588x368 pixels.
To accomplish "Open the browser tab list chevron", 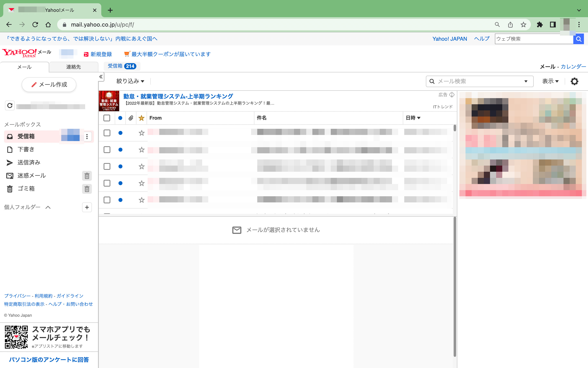I will (579, 10).
